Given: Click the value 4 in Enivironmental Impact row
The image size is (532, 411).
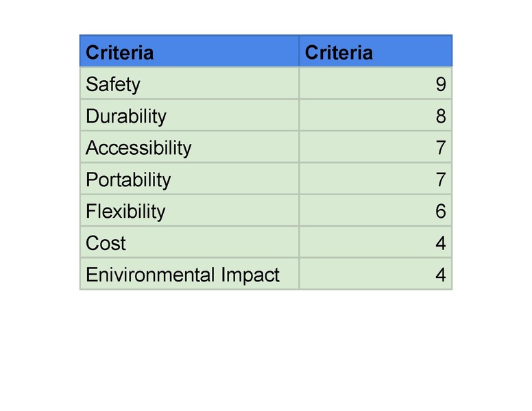Looking at the screenshot, I should click(x=441, y=275).
